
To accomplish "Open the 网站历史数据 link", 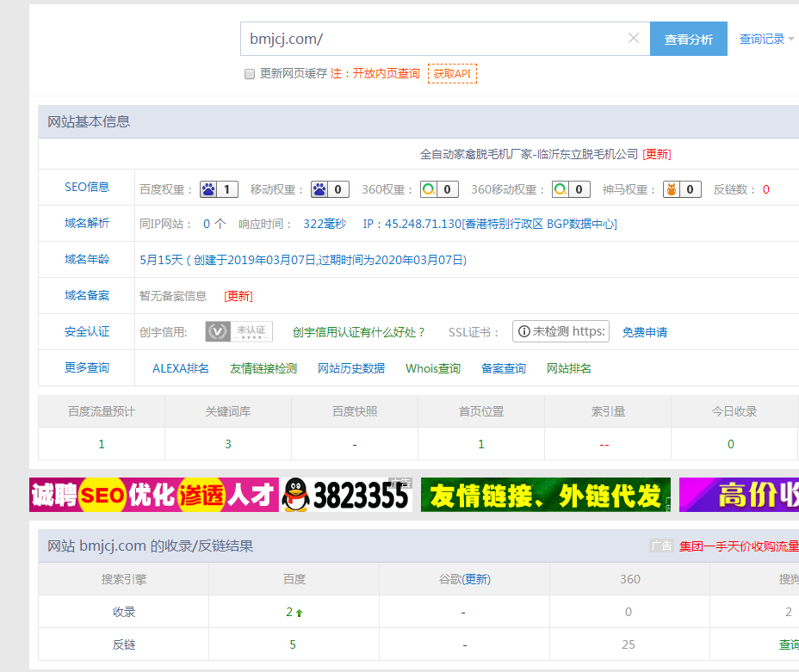I will click(351, 368).
